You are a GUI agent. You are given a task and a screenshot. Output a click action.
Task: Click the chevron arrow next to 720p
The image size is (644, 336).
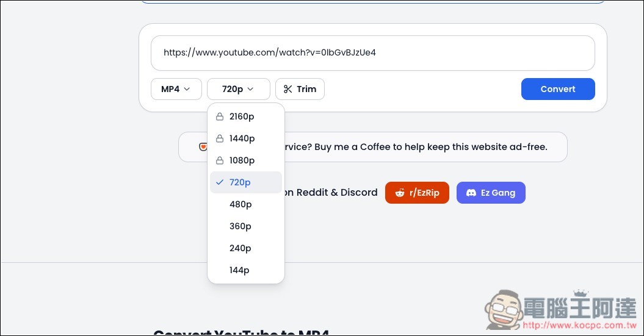[x=250, y=89]
